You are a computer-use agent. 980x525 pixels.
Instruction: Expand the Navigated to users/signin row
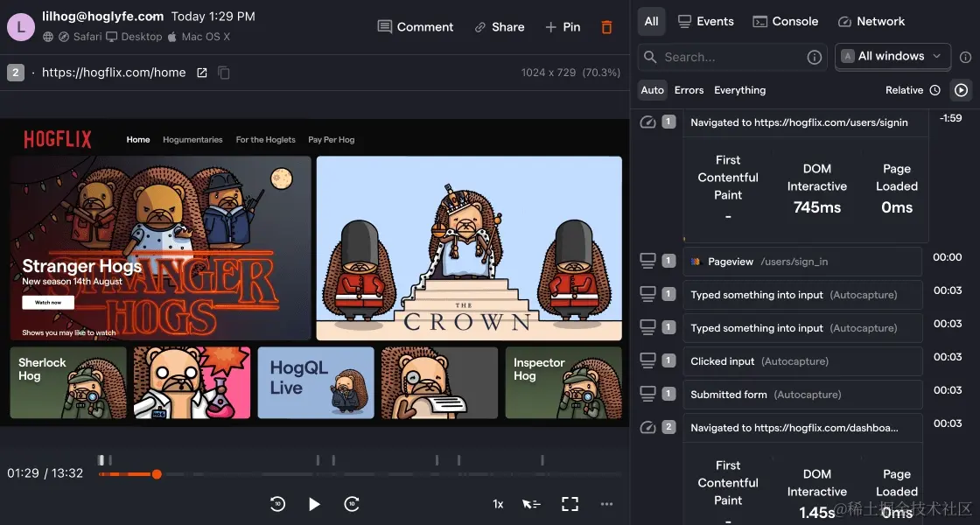point(806,122)
